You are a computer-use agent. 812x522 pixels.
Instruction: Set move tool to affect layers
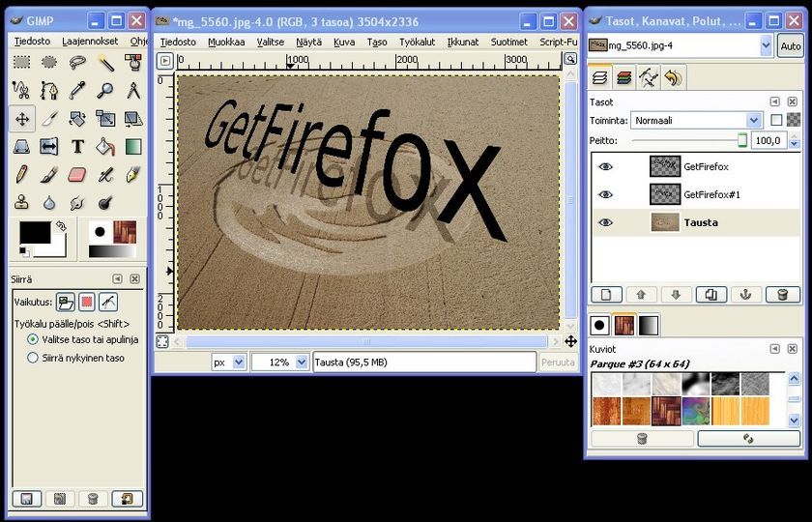[x=66, y=302]
